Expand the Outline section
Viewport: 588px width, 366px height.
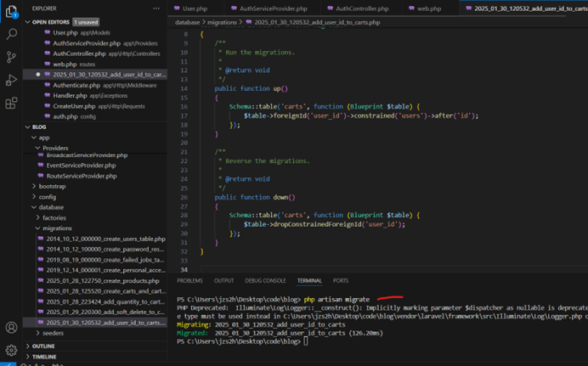(42, 346)
